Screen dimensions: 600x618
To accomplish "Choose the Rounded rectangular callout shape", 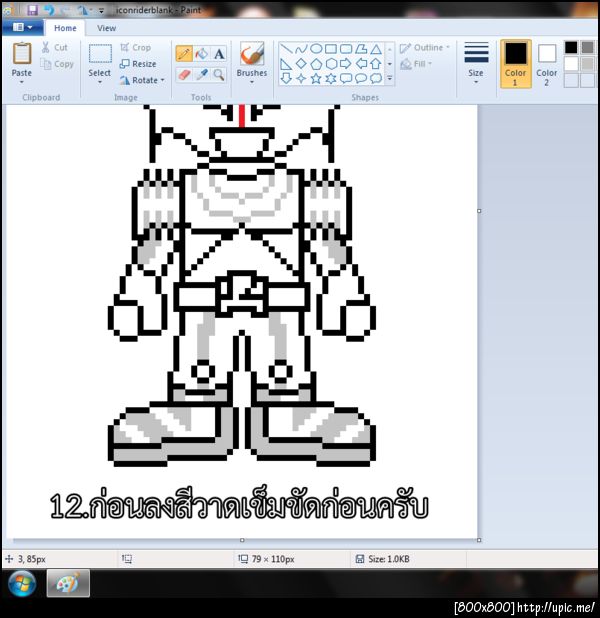I will click(x=346, y=78).
